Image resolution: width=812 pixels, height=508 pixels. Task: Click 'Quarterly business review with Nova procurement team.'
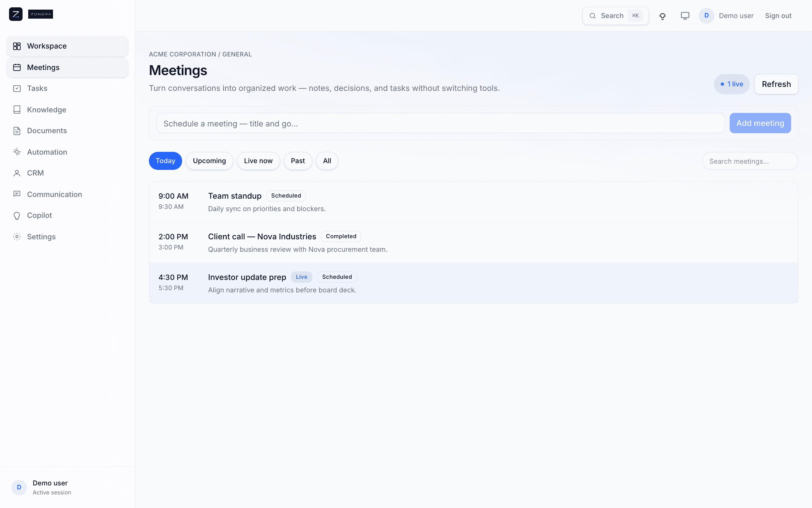(x=298, y=249)
